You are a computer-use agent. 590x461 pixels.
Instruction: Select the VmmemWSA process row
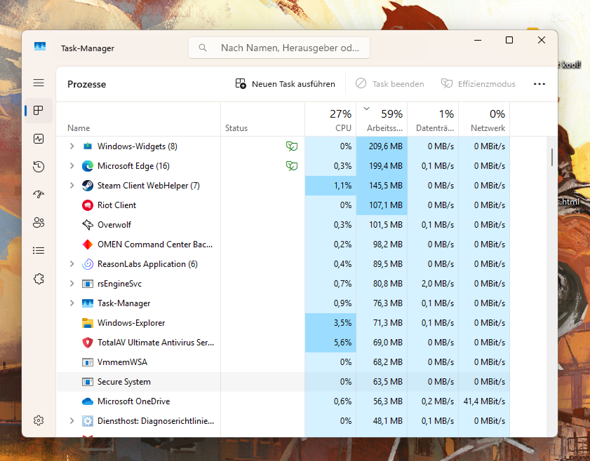pos(283,362)
